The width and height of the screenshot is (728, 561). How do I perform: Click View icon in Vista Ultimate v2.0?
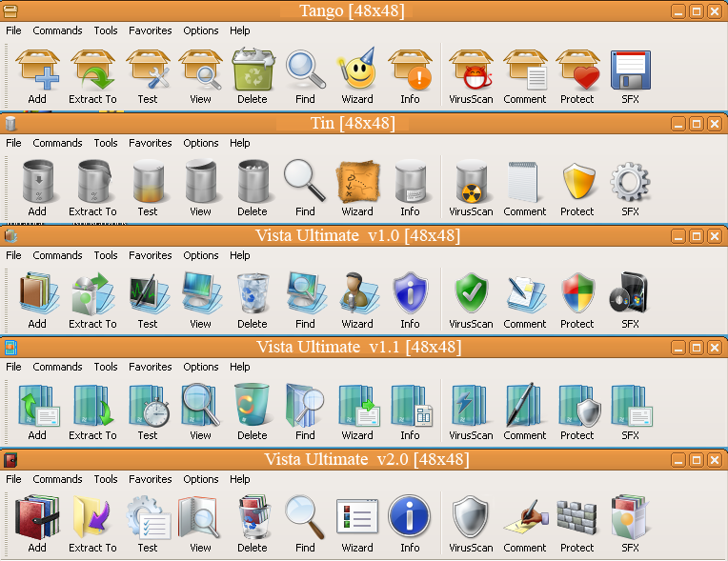(x=199, y=517)
